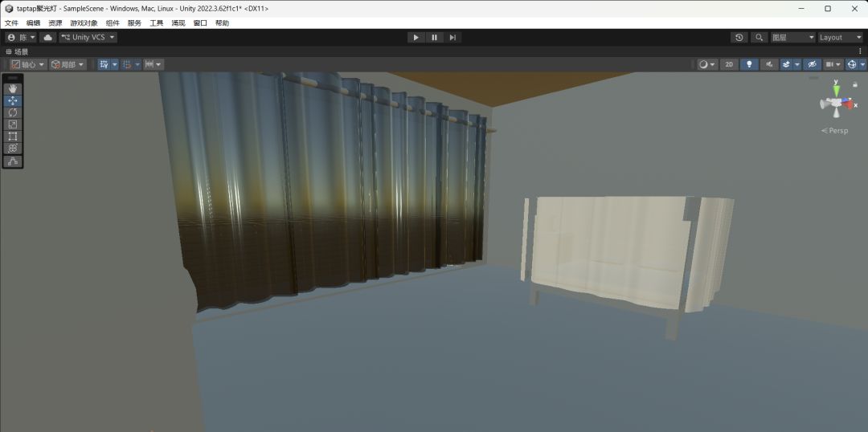Screen dimensions: 868x432
Task: Toggle scene effects (skybox, fog)
Action: [x=786, y=65]
